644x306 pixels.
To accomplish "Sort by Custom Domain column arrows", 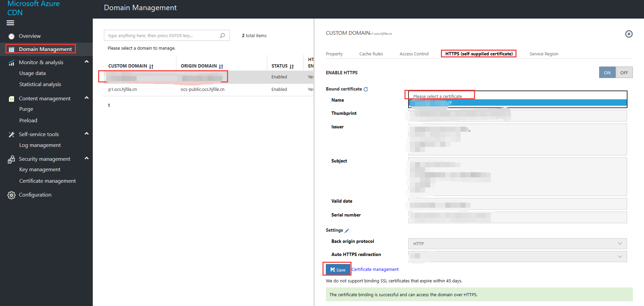I will tap(151, 66).
